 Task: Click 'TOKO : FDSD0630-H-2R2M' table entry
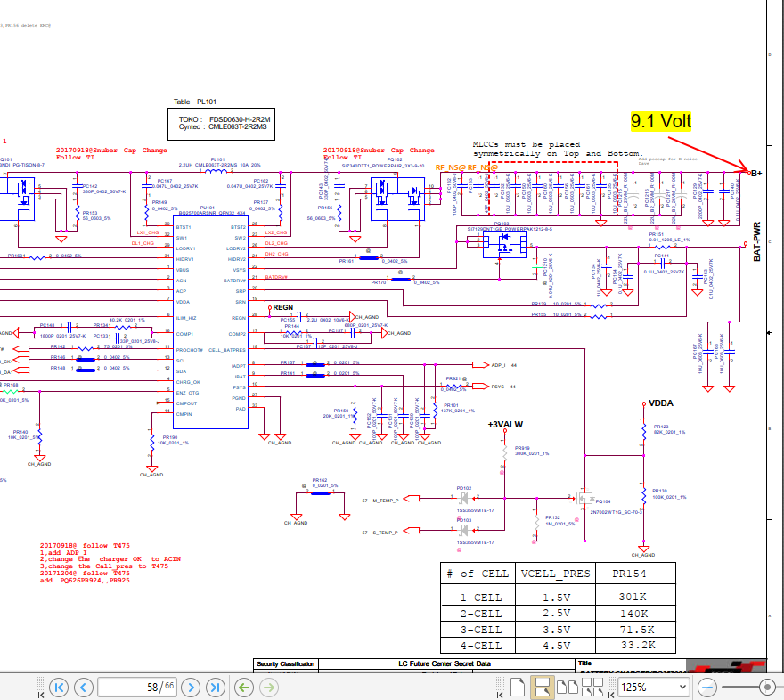(x=225, y=119)
